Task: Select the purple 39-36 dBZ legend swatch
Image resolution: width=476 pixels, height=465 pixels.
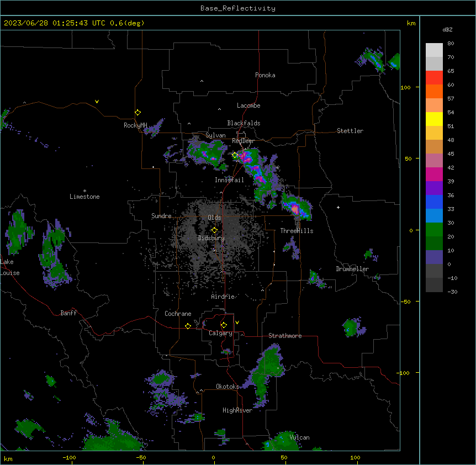Action: click(x=434, y=188)
